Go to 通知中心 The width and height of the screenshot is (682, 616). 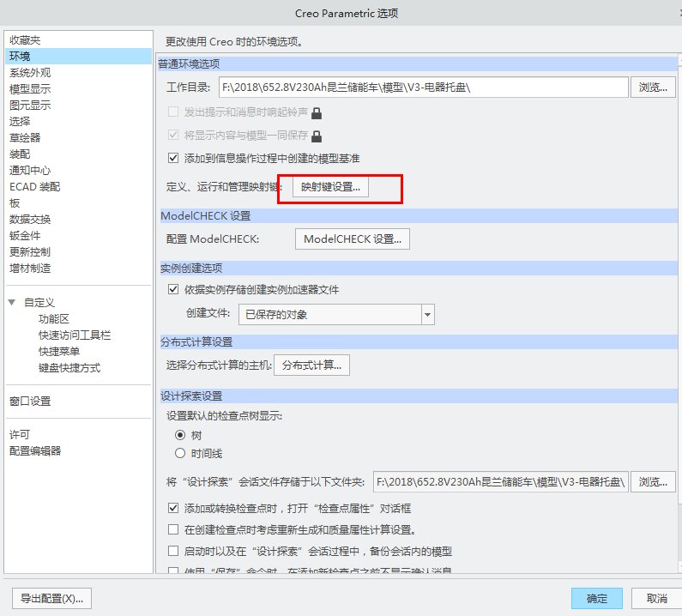click(x=30, y=171)
